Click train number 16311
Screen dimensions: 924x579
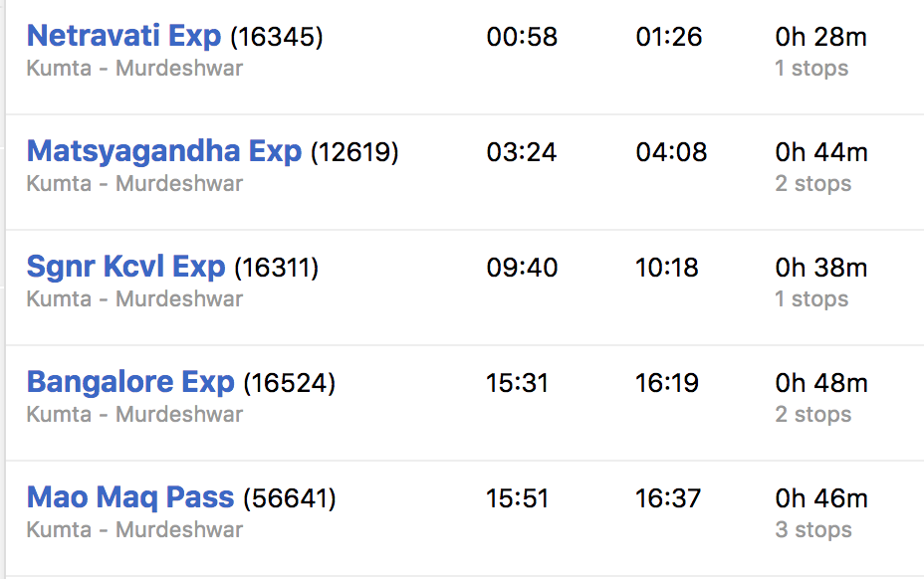[x=276, y=269]
